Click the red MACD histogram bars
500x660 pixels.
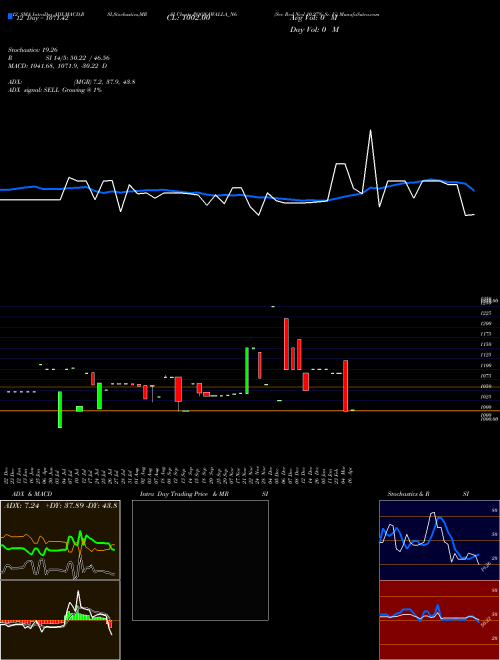pos(32,621)
